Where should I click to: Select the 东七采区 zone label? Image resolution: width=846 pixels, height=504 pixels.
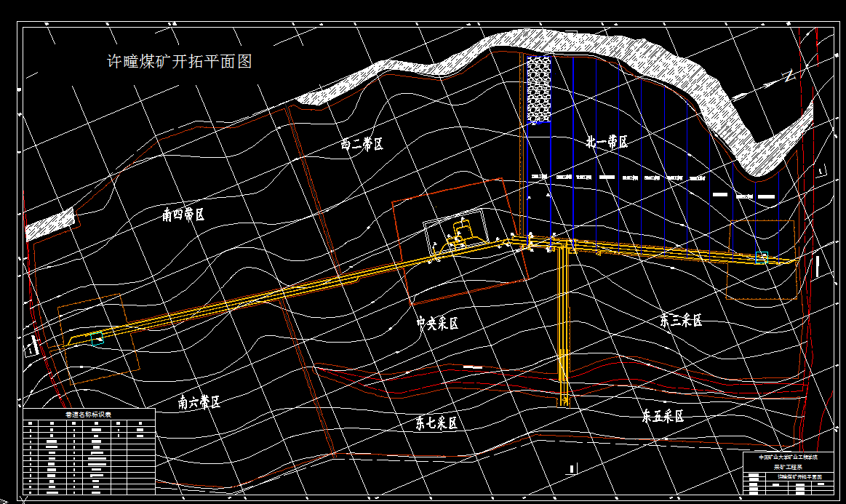click(436, 423)
